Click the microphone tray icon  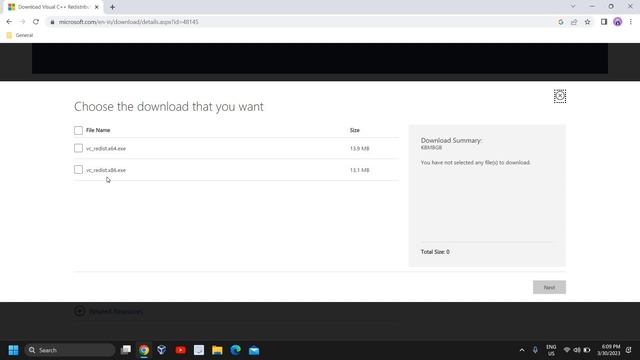(535, 350)
